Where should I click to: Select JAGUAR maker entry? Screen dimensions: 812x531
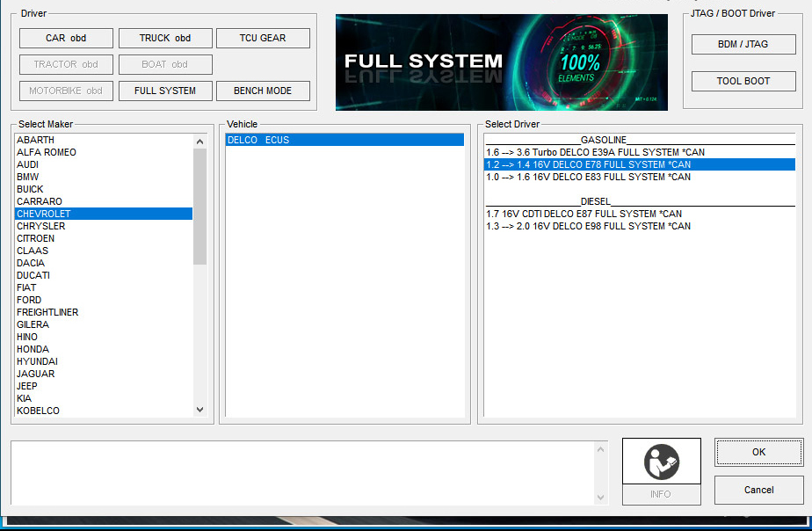[x=104, y=374]
